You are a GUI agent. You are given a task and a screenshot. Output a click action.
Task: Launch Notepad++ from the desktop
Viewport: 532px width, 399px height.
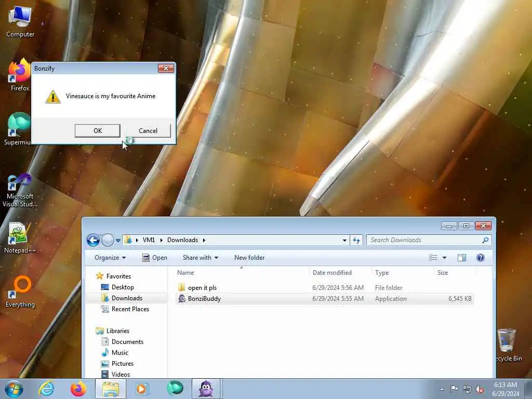(20, 237)
